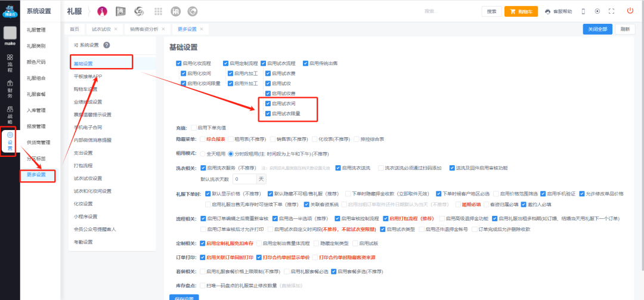Toggle 打印合约单时显示单价 checkbox
The image size is (644, 300).
coord(259,257)
